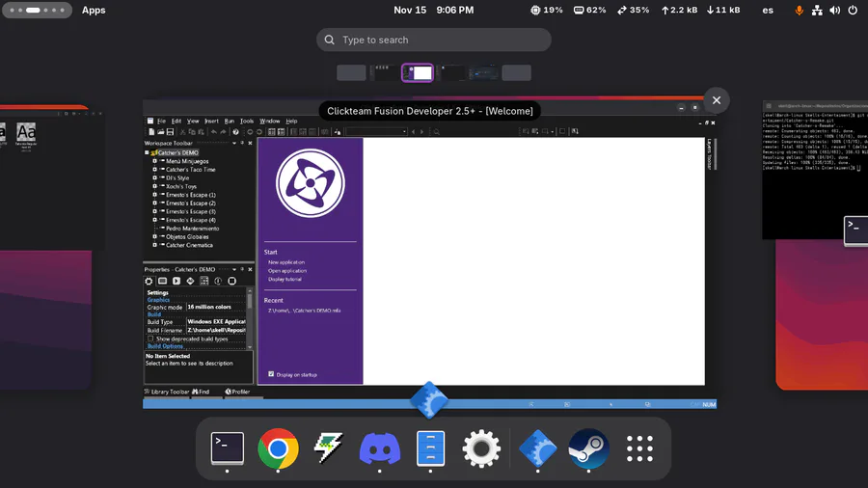This screenshot has width=868, height=488.
Task: Open the Window menu
Action: pos(270,122)
